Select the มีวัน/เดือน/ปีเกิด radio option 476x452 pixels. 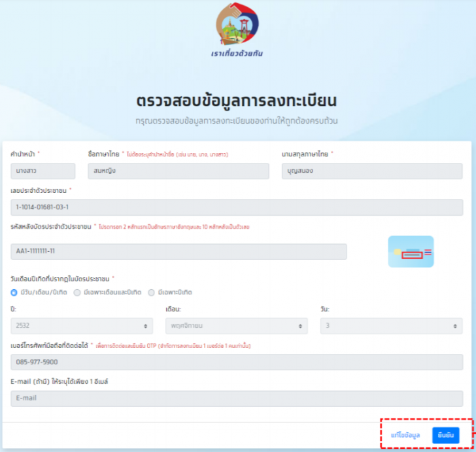(14, 292)
